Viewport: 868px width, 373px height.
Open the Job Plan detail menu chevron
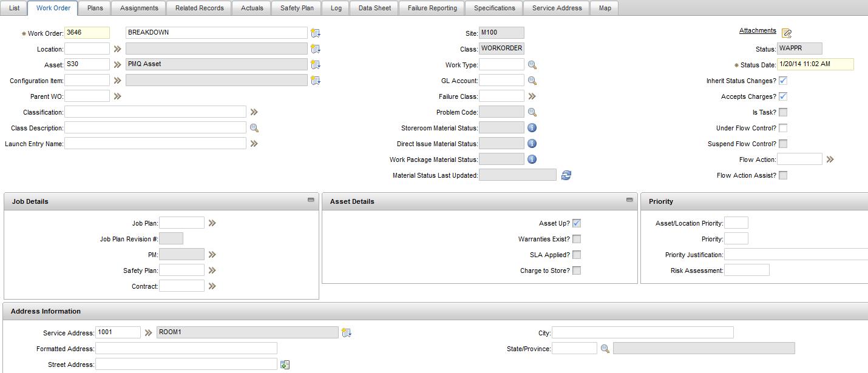coord(212,223)
